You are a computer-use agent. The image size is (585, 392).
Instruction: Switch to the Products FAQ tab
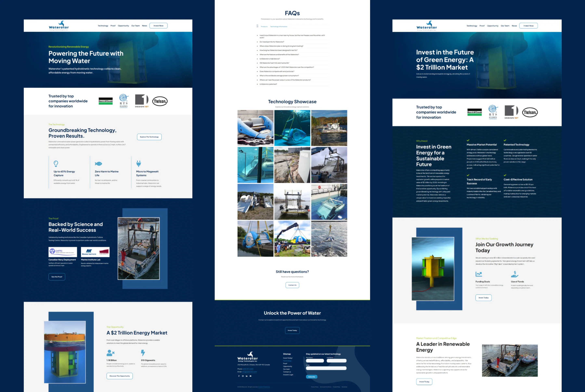pyautogui.click(x=264, y=26)
